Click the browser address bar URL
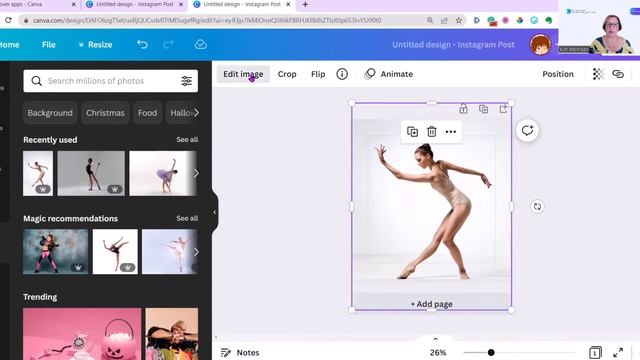This screenshot has width=640, height=360. point(207,20)
